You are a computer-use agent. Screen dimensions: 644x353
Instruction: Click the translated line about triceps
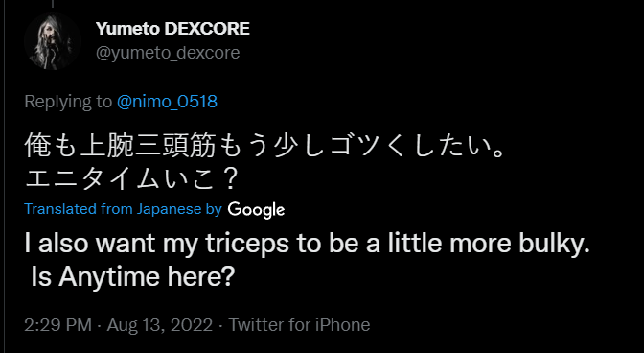308,245
